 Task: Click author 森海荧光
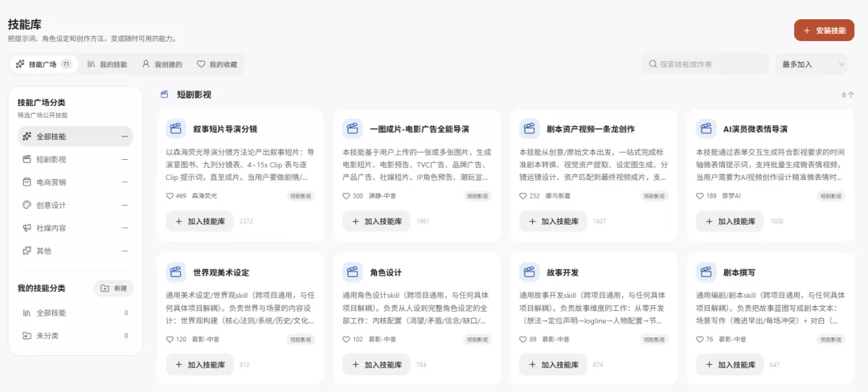tap(204, 196)
